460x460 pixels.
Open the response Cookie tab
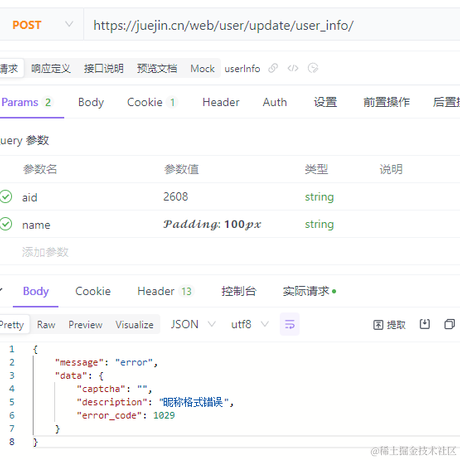click(x=93, y=291)
